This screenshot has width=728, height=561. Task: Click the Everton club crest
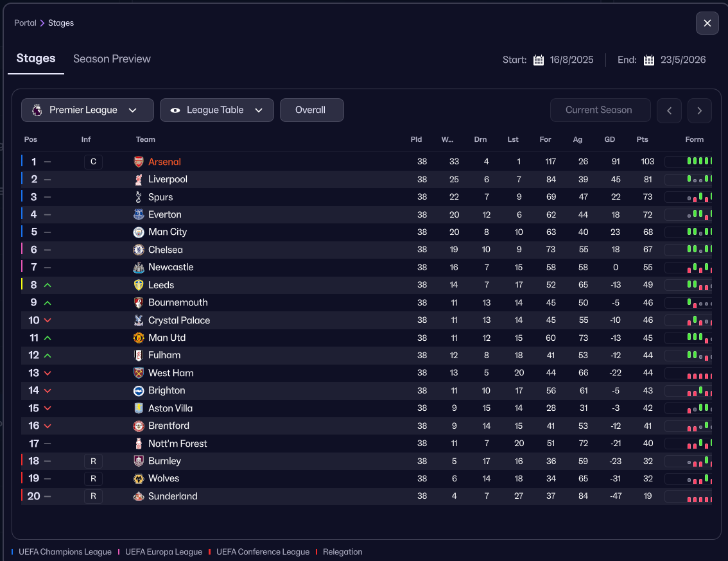[x=139, y=214]
